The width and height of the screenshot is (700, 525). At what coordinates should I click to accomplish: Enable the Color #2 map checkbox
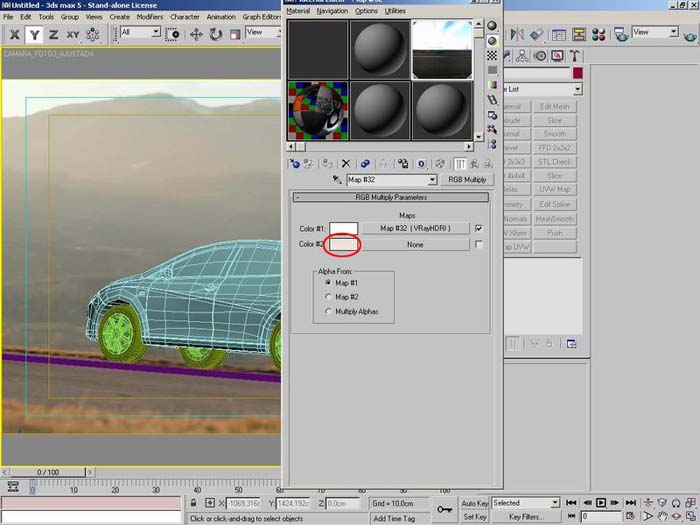(x=479, y=244)
